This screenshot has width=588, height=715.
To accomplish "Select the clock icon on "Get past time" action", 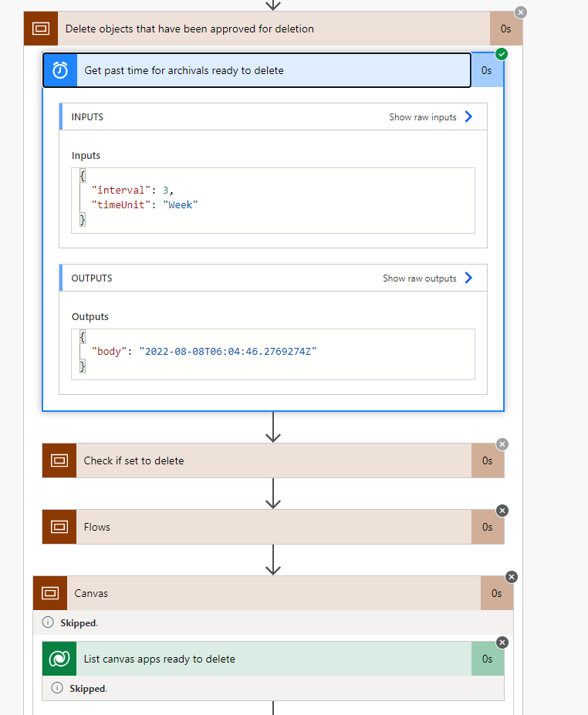I will [59, 69].
